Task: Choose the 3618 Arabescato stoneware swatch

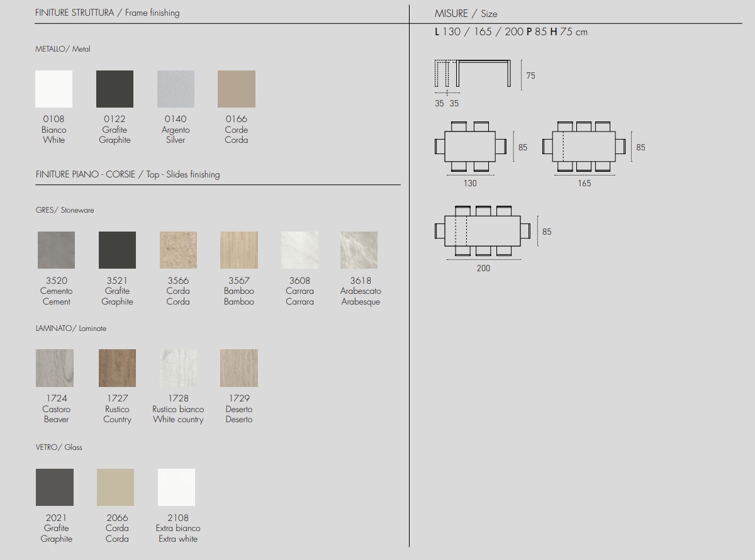Action: pos(359,250)
